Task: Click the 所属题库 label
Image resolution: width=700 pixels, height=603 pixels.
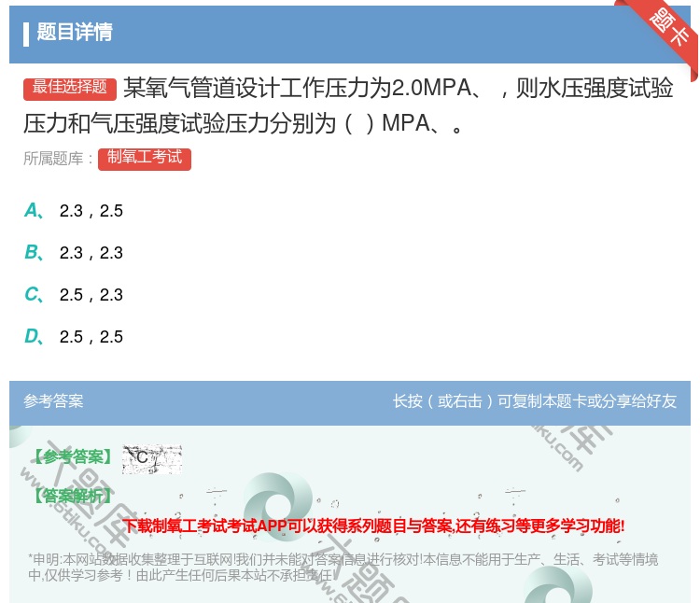Action: (x=58, y=159)
